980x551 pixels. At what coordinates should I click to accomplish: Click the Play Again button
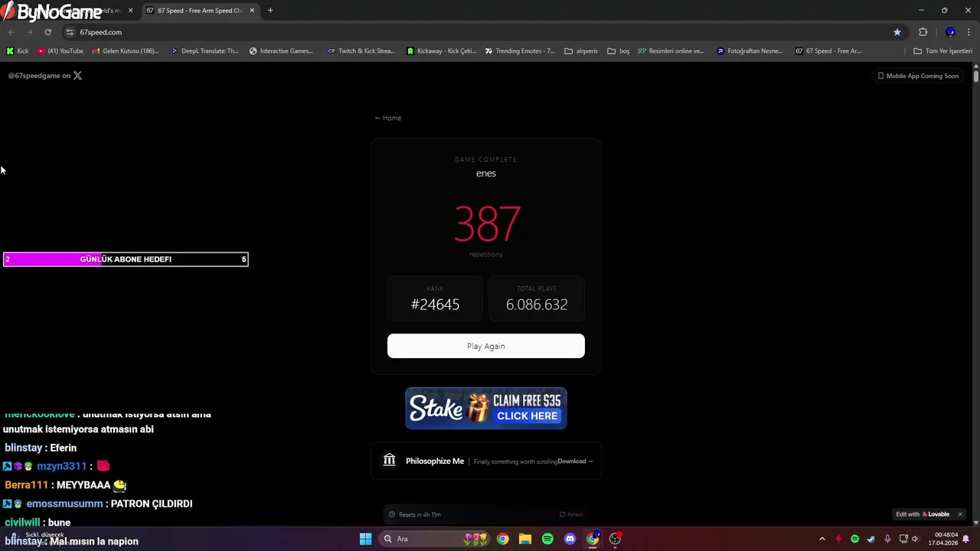click(x=485, y=346)
